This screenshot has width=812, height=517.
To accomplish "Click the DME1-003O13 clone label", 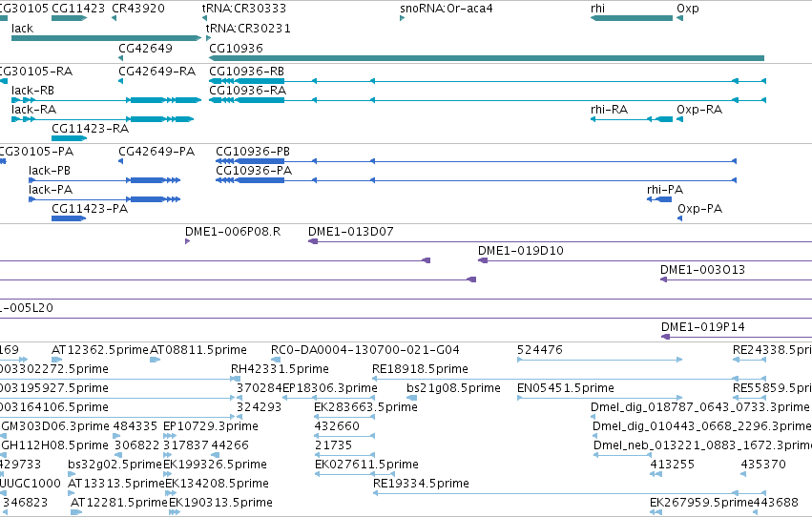I will [x=702, y=270].
